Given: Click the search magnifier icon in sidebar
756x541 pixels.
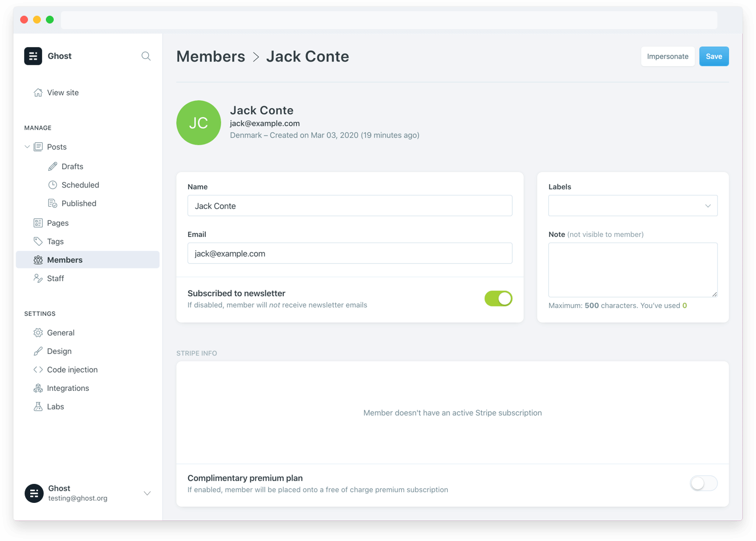Looking at the screenshot, I should click(x=146, y=56).
